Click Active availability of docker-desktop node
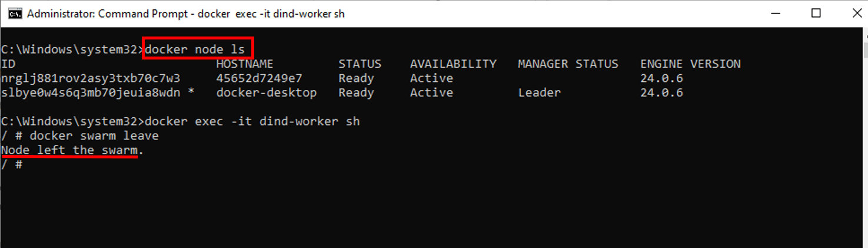Screen dimensions: 868x248 pyautogui.click(x=431, y=92)
